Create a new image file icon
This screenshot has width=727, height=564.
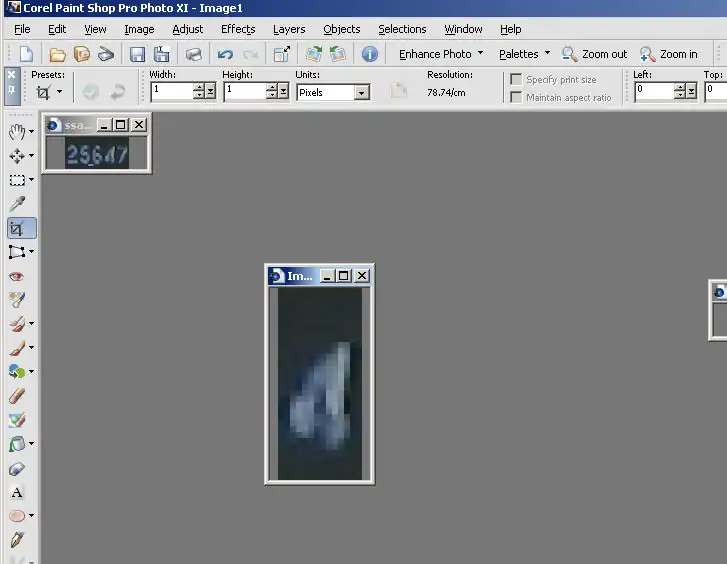tap(26, 54)
